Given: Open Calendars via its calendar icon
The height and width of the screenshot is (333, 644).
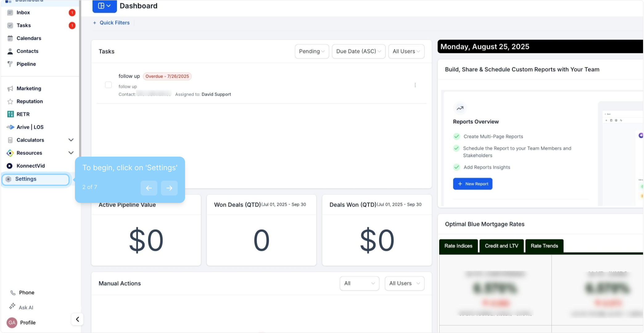Looking at the screenshot, I should pyautogui.click(x=10, y=38).
